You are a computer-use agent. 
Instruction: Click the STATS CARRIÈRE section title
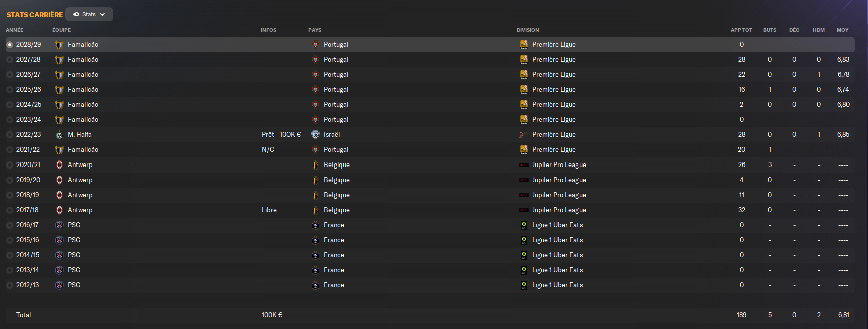[x=35, y=15]
